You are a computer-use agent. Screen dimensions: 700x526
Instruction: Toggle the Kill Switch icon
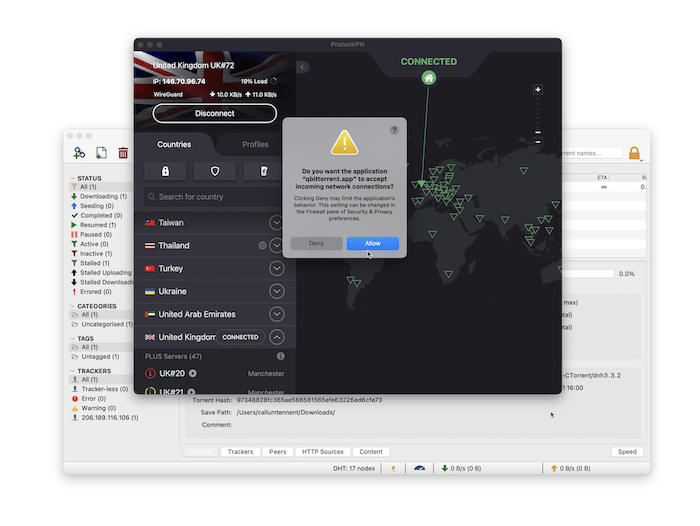pyautogui.click(x=264, y=171)
